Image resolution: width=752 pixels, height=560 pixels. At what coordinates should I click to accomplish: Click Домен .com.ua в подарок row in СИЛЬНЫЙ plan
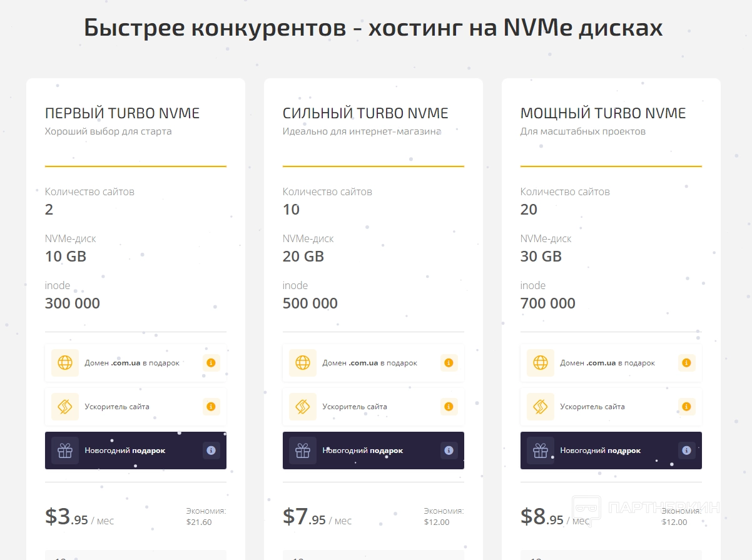click(369, 363)
